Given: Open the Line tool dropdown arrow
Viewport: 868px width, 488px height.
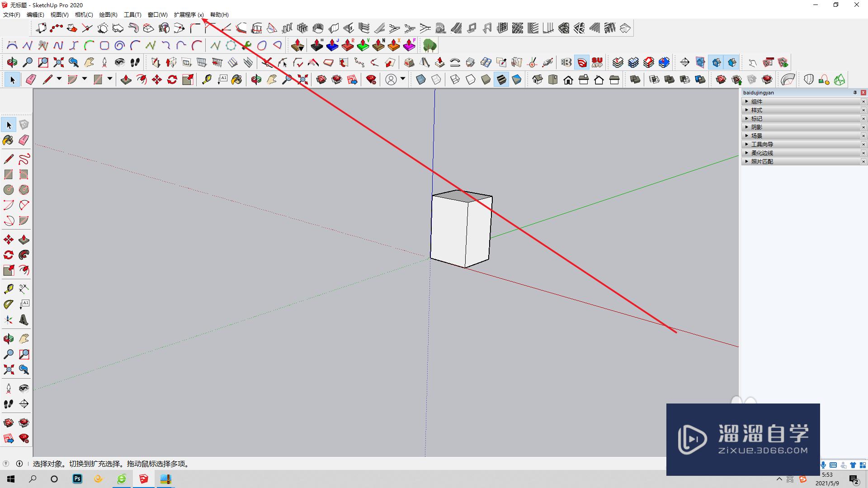Looking at the screenshot, I should [59, 79].
